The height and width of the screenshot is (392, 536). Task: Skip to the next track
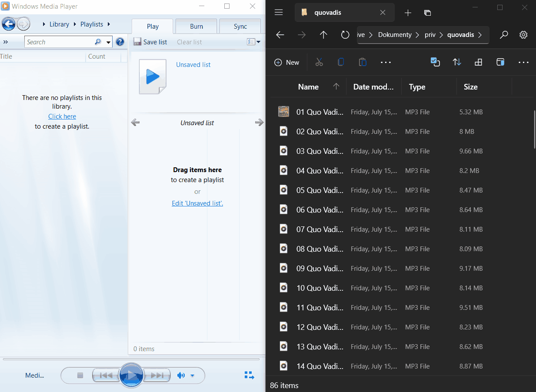(156, 375)
